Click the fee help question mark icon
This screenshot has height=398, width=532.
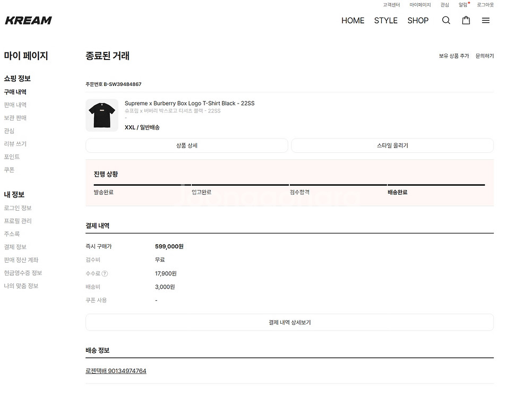[x=105, y=274]
